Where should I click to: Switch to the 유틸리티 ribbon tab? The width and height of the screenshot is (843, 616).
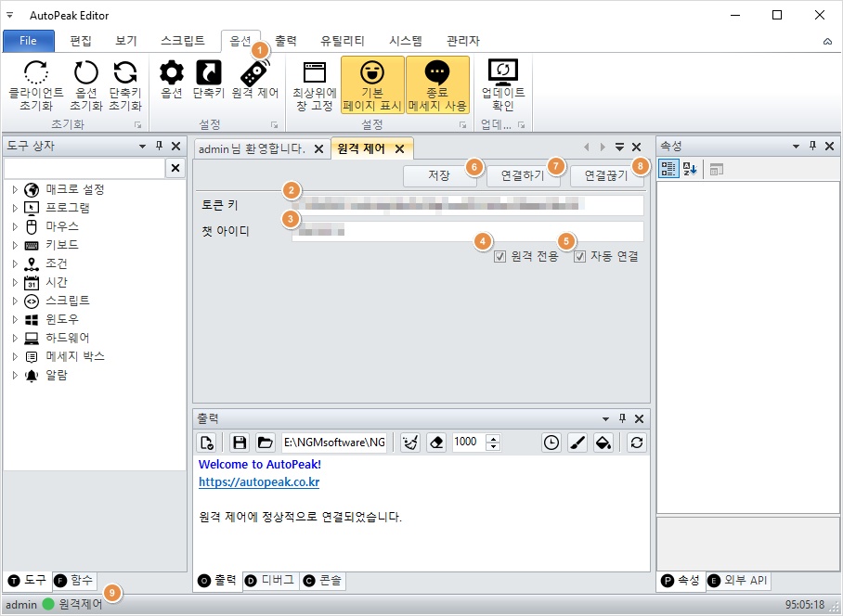coord(343,41)
